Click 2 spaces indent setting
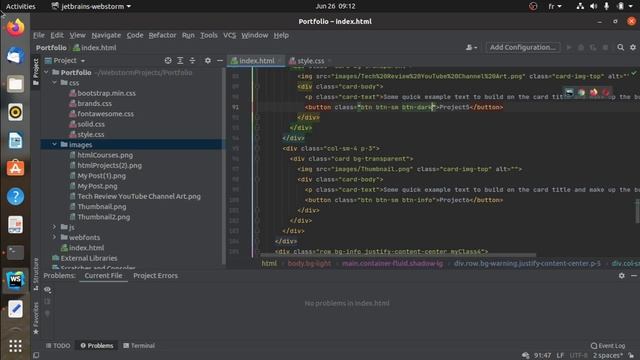The image size is (640, 360). click(x=607, y=356)
